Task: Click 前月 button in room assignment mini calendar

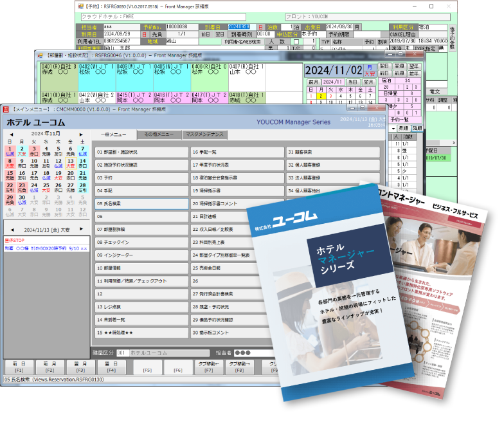Action: [x=313, y=82]
